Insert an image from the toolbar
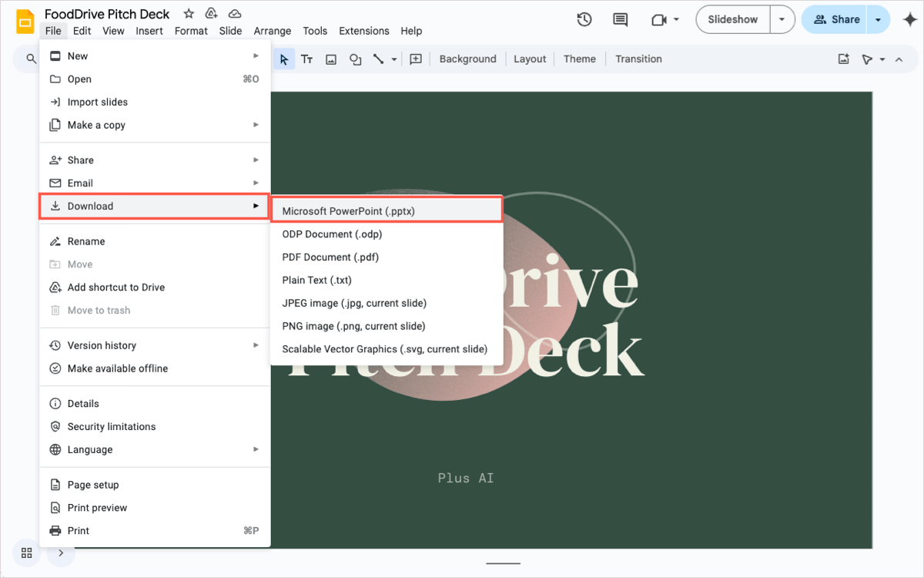 [x=331, y=59]
